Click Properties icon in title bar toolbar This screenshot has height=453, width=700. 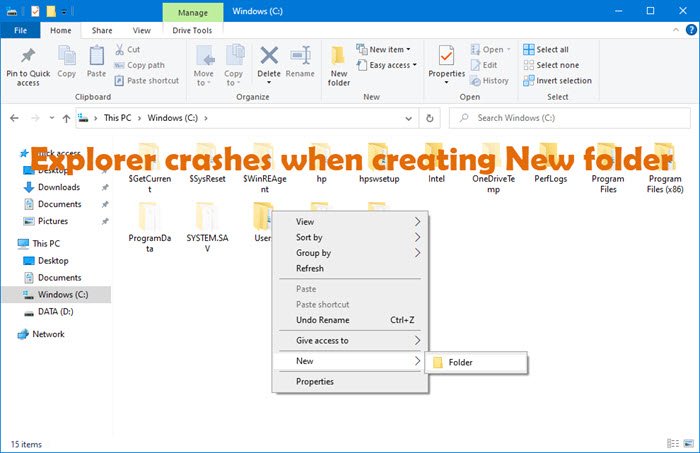tap(35, 11)
